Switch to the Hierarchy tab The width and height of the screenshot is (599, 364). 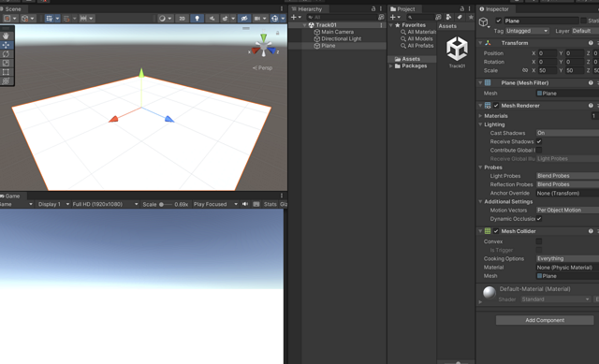tap(310, 9)
